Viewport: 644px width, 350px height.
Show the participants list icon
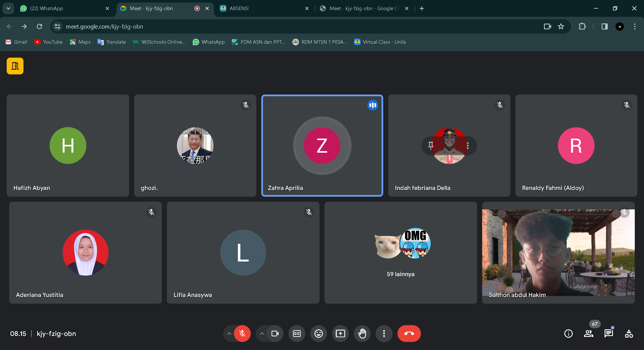(x=588, y=334)
